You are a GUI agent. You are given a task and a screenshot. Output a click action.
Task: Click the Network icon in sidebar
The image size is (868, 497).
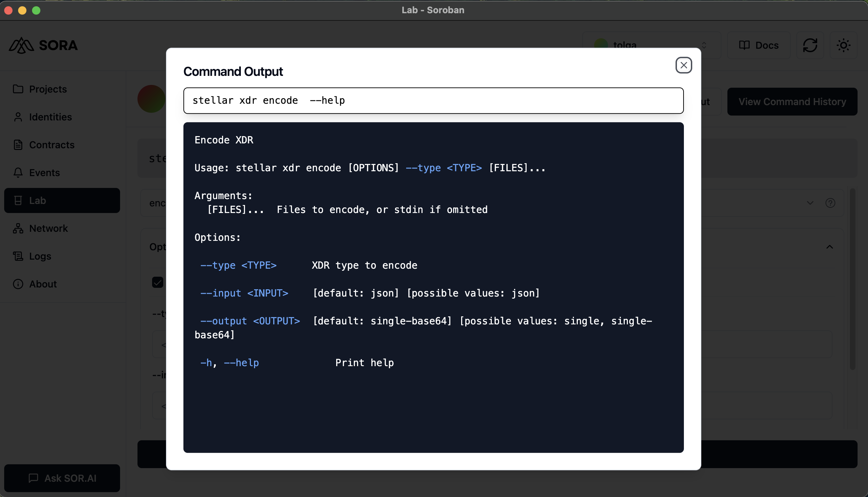[18, 228]
